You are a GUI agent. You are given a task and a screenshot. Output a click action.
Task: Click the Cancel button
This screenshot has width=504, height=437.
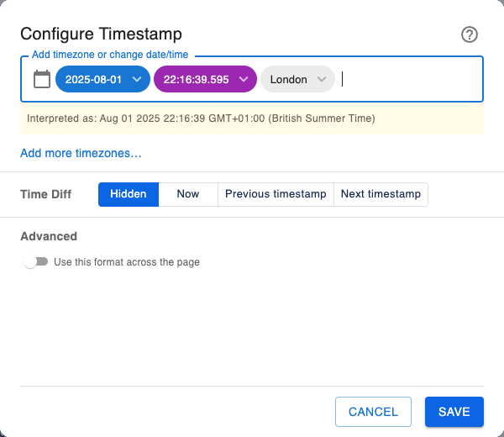373,412
